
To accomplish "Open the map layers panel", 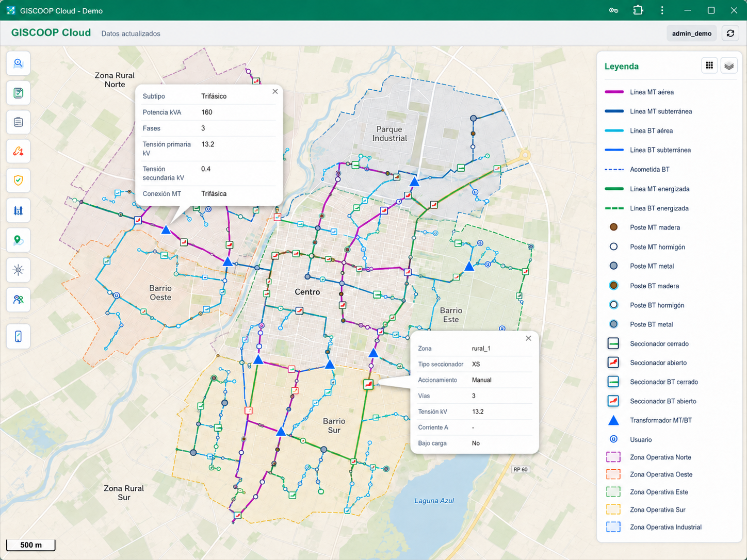I will point(729,65).
